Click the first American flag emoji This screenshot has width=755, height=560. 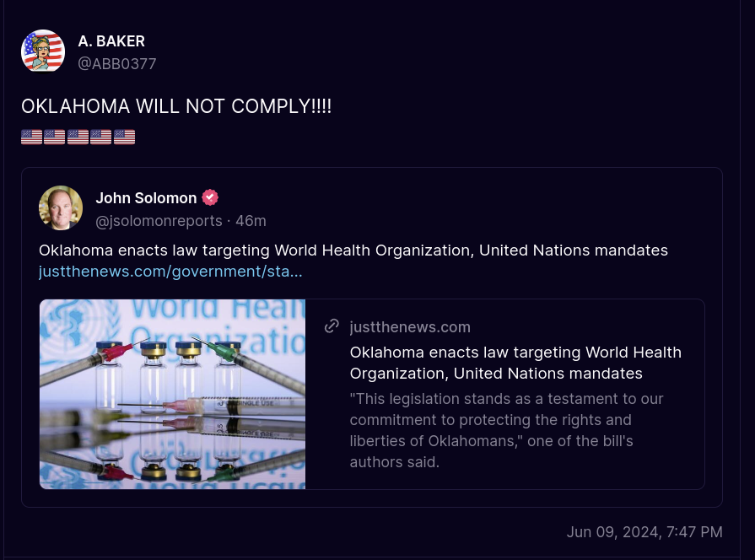(x=31, y=137)
